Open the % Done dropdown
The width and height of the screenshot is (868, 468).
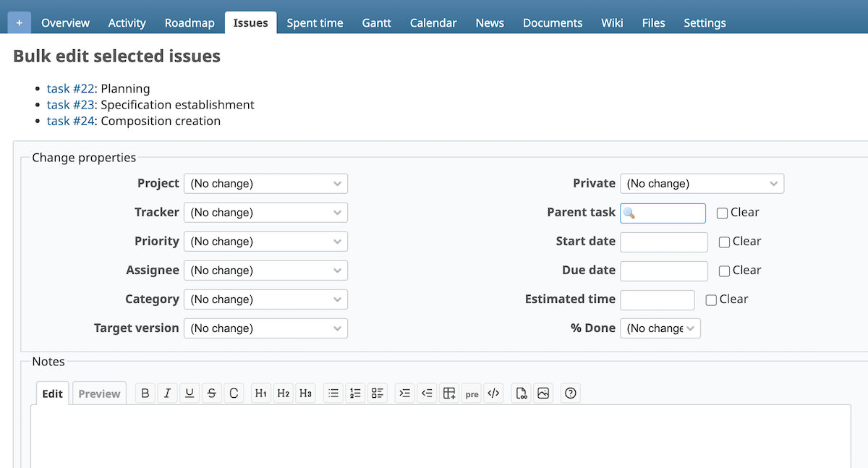coord(660,328)
